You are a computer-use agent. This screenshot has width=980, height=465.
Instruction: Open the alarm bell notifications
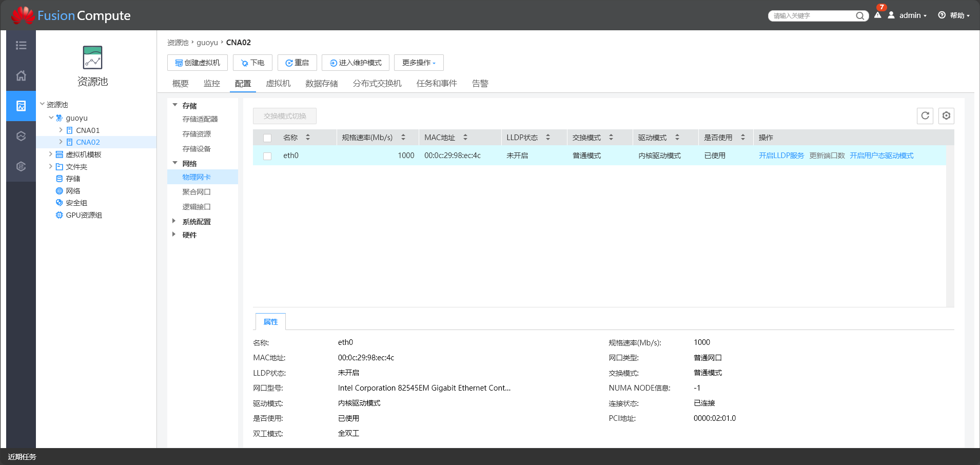coord(878,15)
